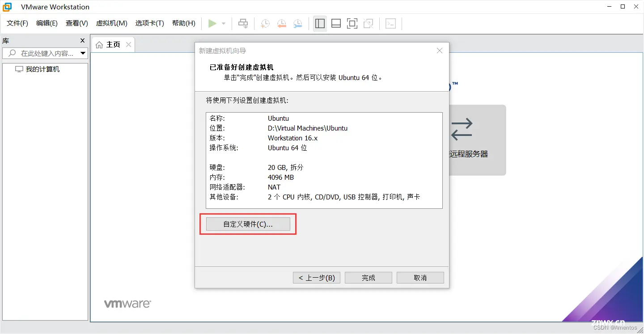Image resolution: width=644 pixels, height=334 pixels.
Task: Open the 文件(F) menu
Action: [x=17, y=23]
